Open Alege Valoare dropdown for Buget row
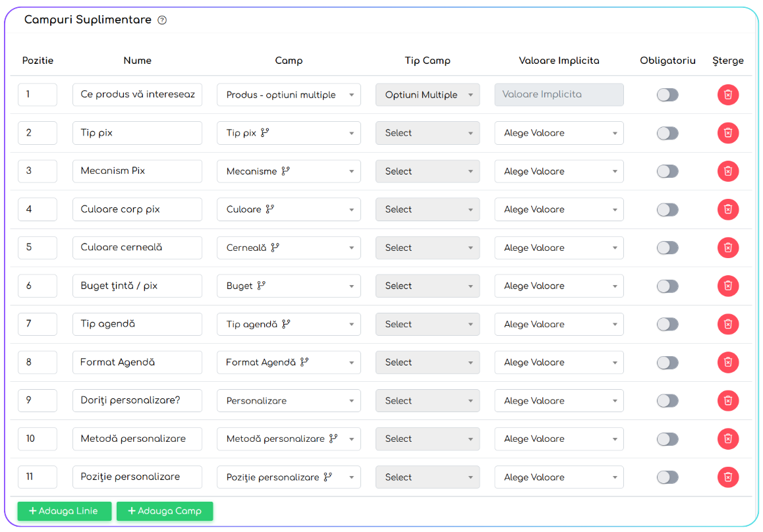This screenshot has width=763, height=532. pyautogui.click(x=559, y=286)
